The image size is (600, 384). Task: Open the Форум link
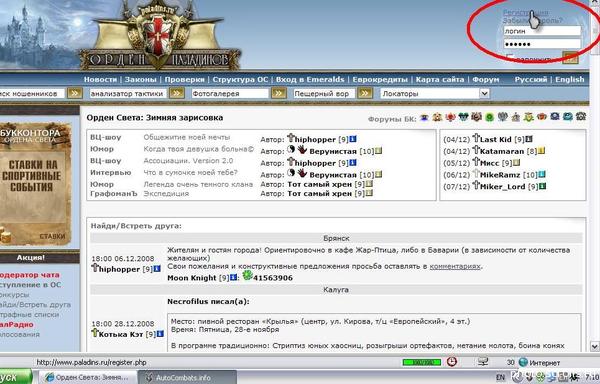(x=486, y=80)
